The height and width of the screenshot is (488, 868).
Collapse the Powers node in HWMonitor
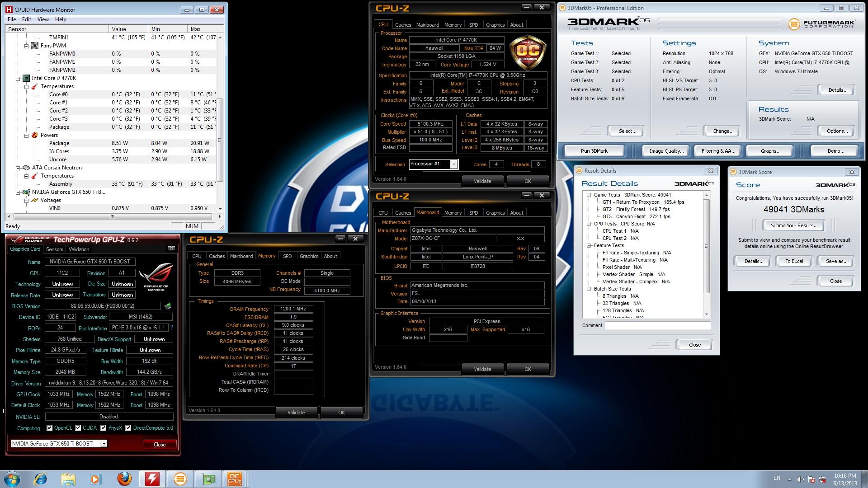click(27, 135)
